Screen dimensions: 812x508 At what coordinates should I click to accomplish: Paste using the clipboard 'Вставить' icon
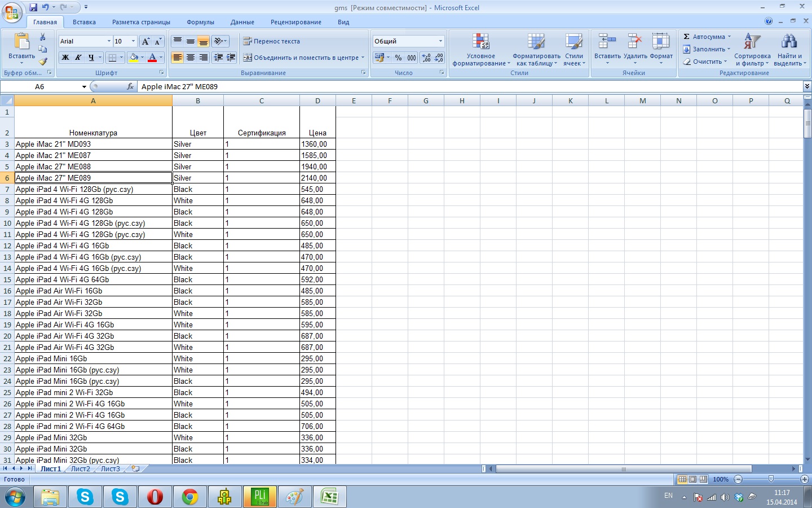(21, 46)
